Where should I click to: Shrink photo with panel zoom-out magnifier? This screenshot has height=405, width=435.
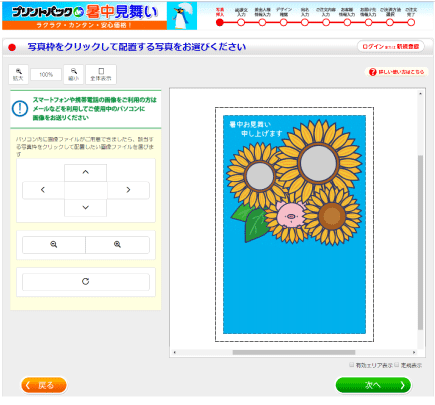tap(54, 245)
